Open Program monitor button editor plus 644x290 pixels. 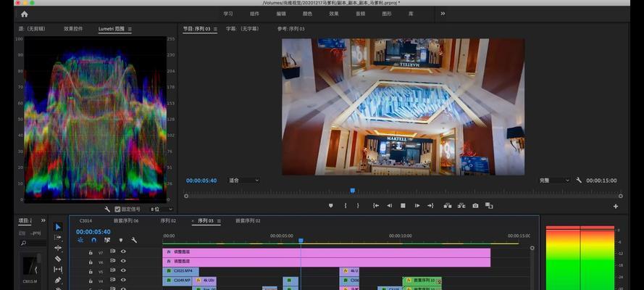point(616,207)
